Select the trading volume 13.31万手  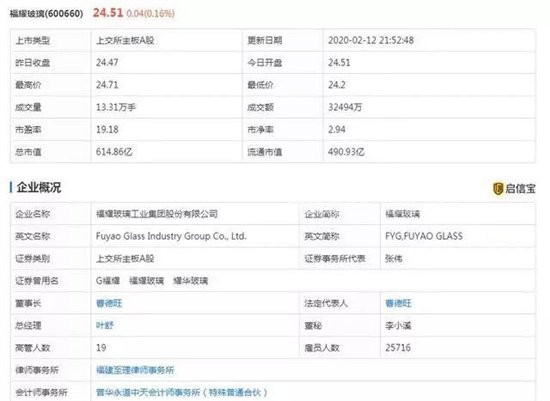tap(116, 107)
